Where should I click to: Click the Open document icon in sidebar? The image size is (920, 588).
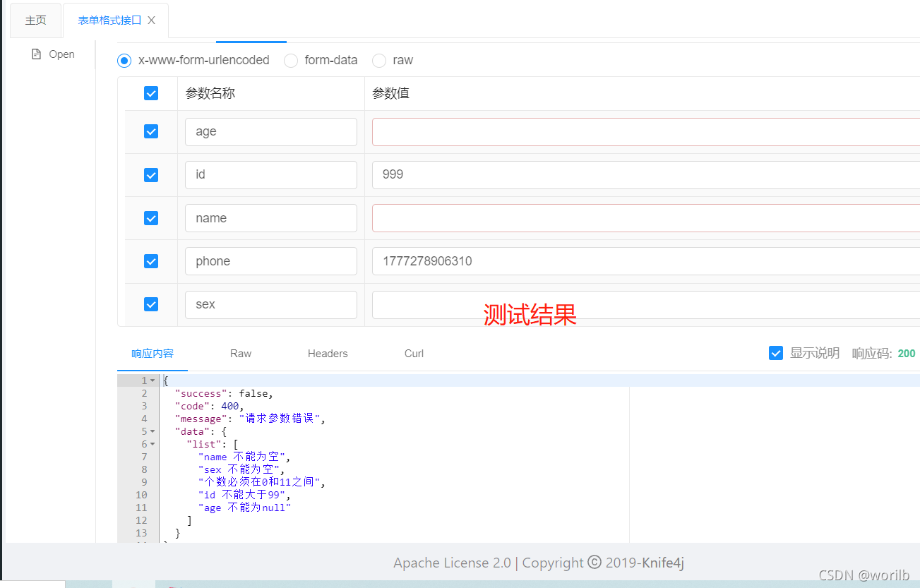click(37, 54)
